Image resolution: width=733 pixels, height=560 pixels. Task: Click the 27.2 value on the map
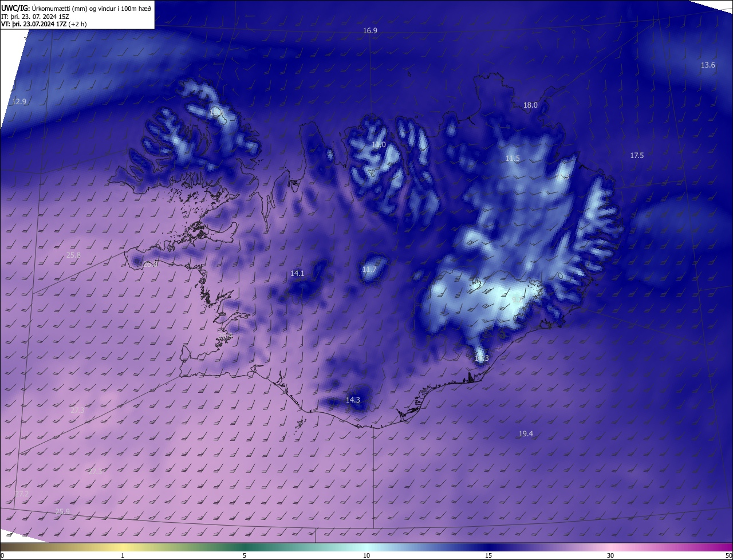click(x=22, y=494)
